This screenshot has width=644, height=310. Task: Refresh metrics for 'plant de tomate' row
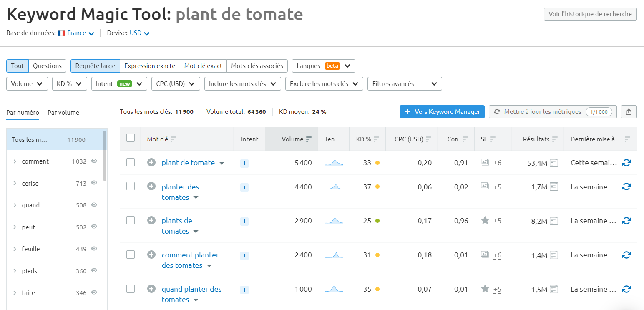click(626, 163)
